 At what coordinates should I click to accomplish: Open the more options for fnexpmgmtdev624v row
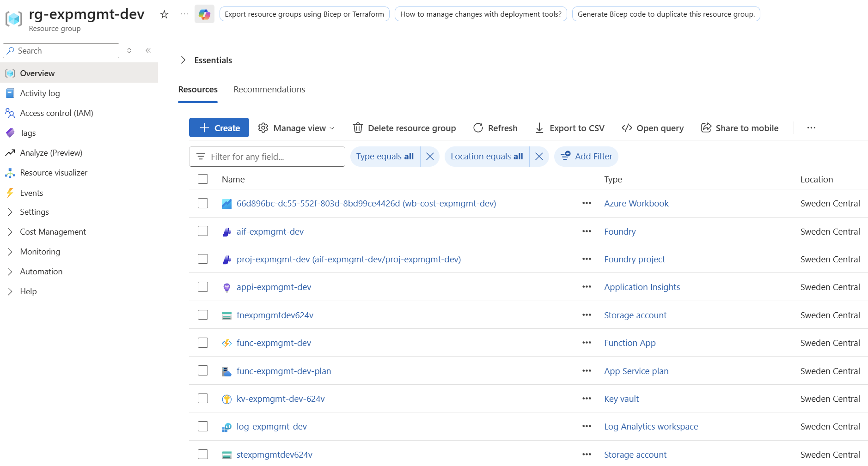(587, 315)
